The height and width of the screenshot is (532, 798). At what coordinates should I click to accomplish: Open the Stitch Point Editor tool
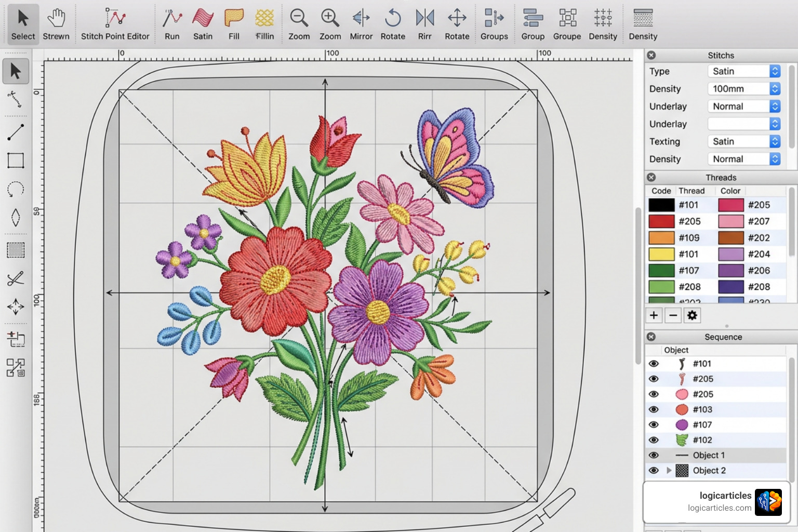click(x=115, y=24)
